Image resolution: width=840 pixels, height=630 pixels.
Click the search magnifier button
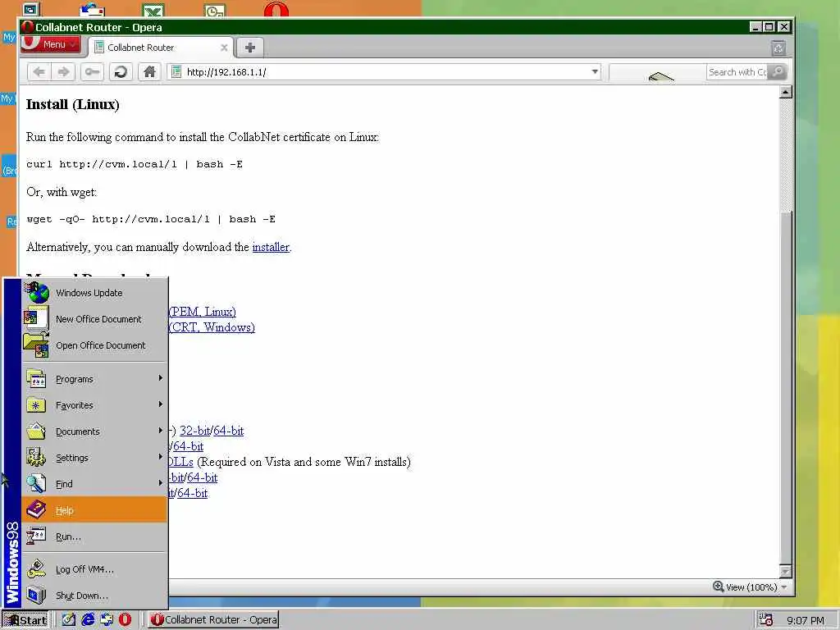coord(778,72)
